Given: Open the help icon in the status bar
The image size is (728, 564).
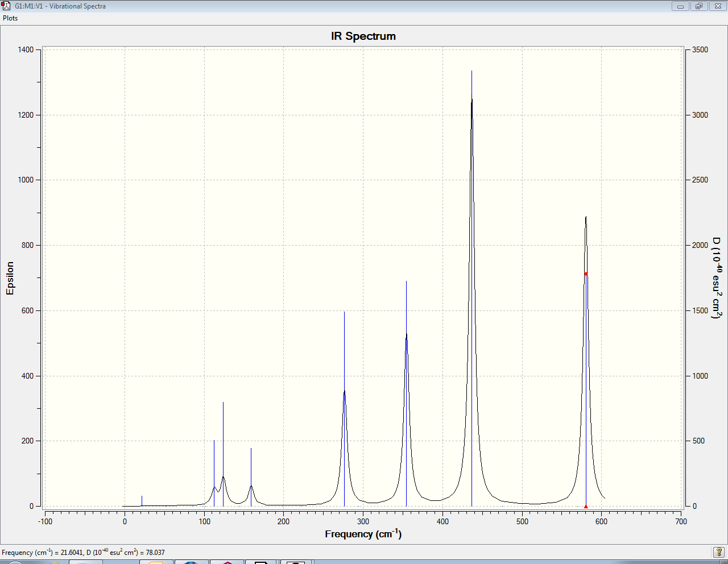Looking at the screenshot, I should [x=719, y=552].
